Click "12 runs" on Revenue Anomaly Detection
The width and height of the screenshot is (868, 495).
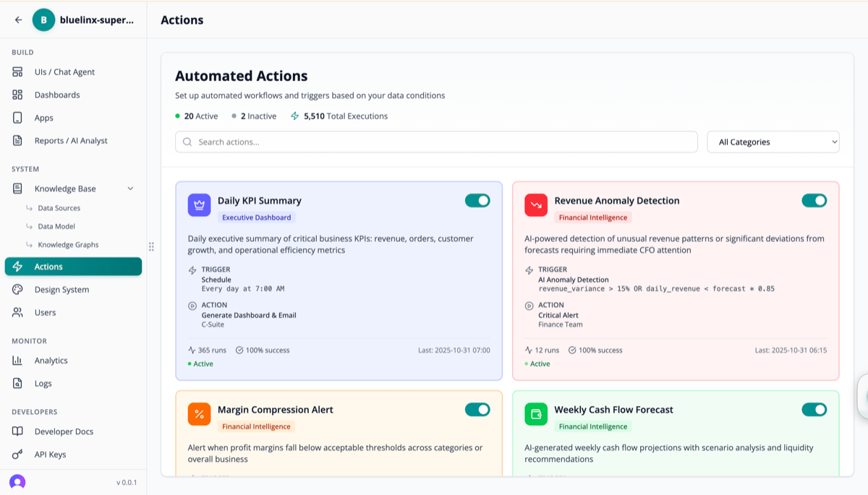pos(547,350)
